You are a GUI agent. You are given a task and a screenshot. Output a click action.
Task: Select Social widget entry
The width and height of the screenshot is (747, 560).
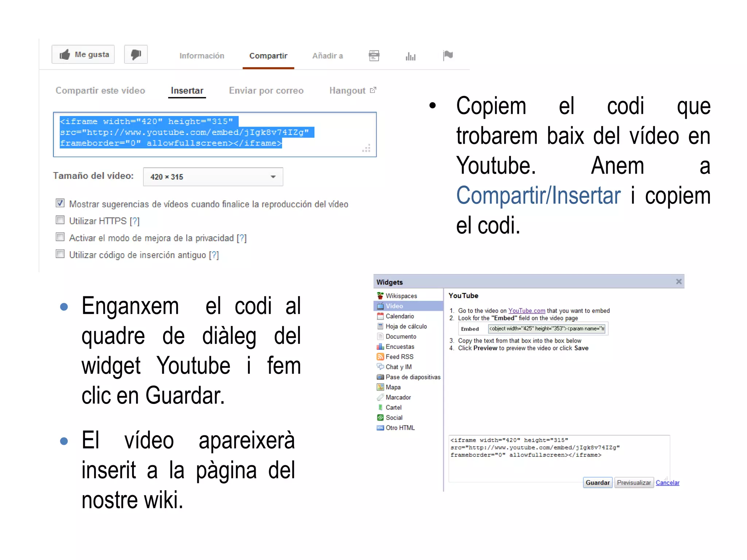(x=408, y=418)
